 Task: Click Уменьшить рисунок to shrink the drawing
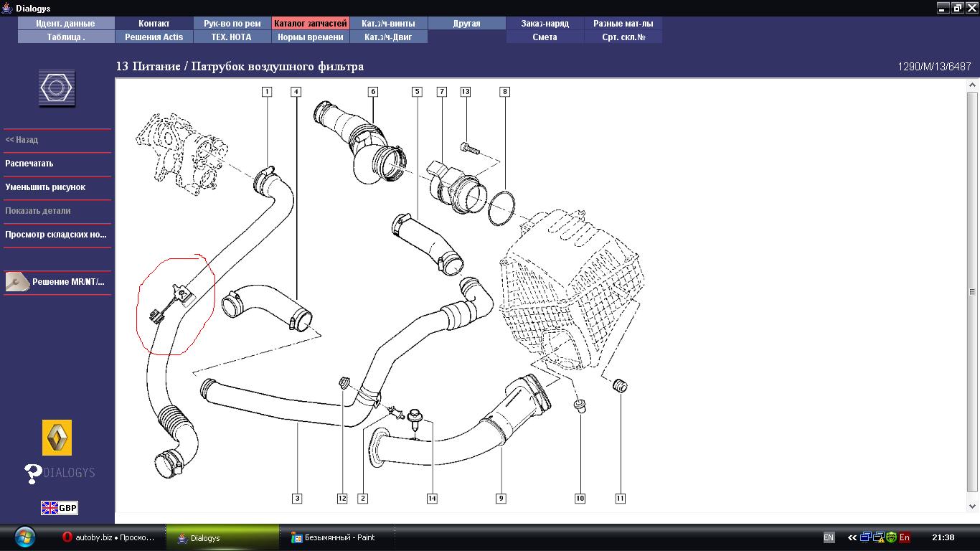45,187
